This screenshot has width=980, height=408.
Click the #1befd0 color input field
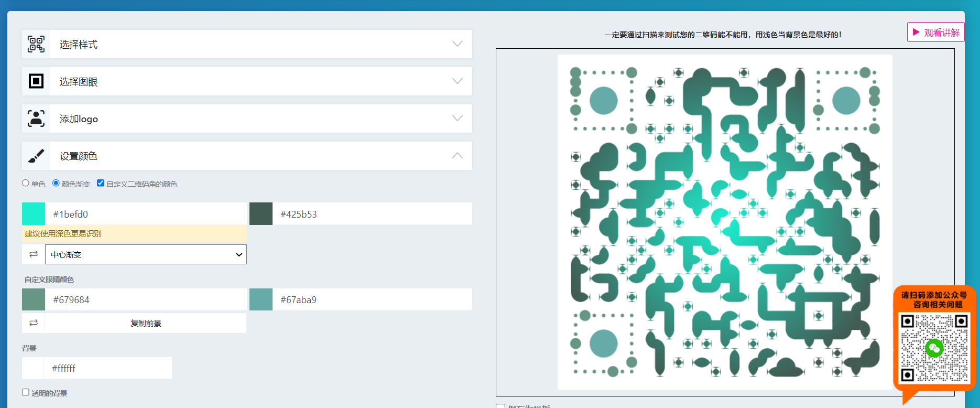[x=146, y=214]
